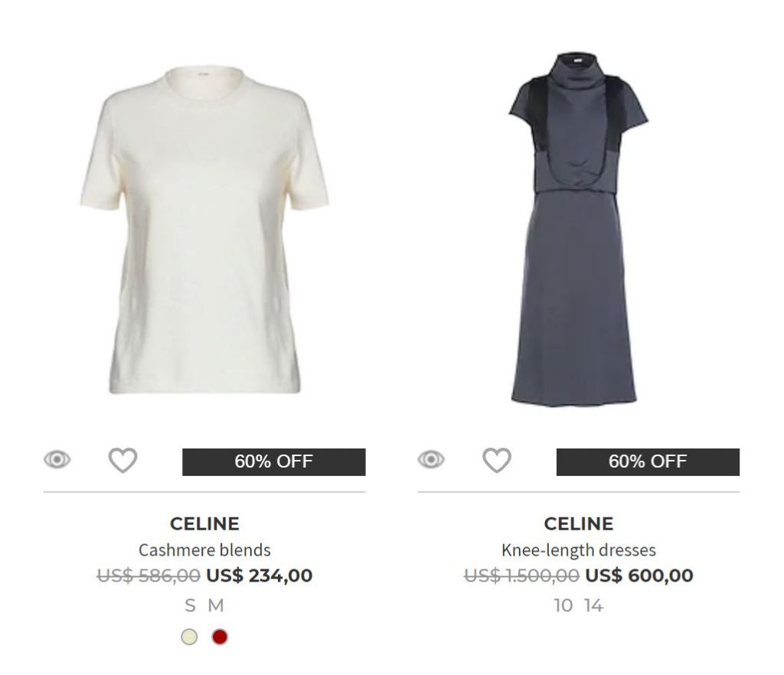
Task: Click the US$ 600,00 sale price
Action: click(639, 576)
